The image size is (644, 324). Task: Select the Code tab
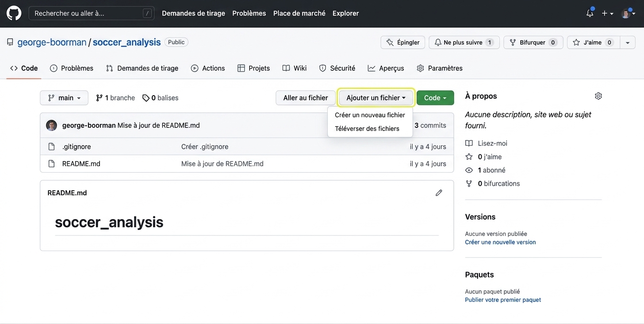point(24,68)
